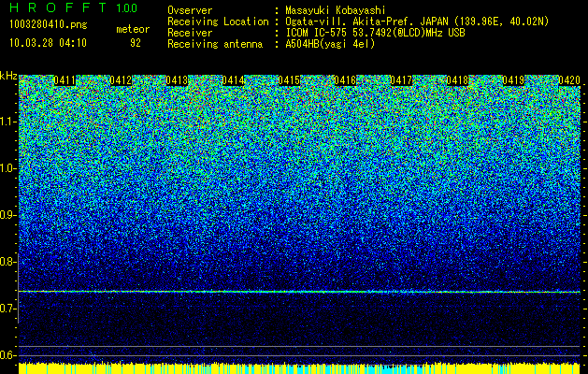Image resolution: width=588 pixels, height=374 pixels.
Task: Click the Ovserver label
Action: pos(190,10)
